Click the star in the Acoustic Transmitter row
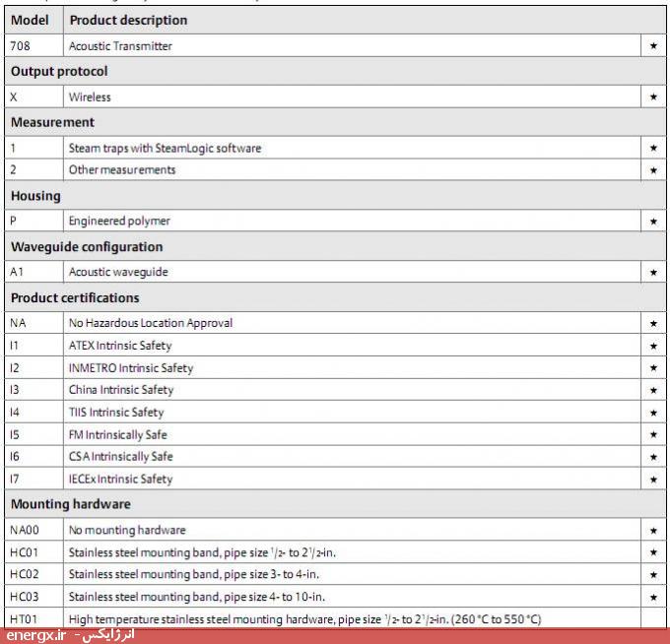 click(653, 45)
